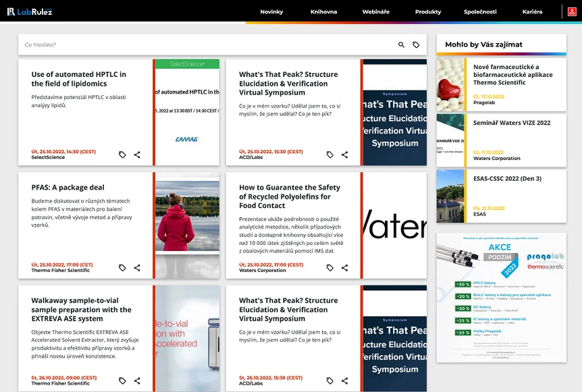Viewport: 582px width, 392px height.
Task: Open 'How to Guarantee the Safety of Recycled Polyolefins' title
Action: pyautogui.click(x=290, y=196)
